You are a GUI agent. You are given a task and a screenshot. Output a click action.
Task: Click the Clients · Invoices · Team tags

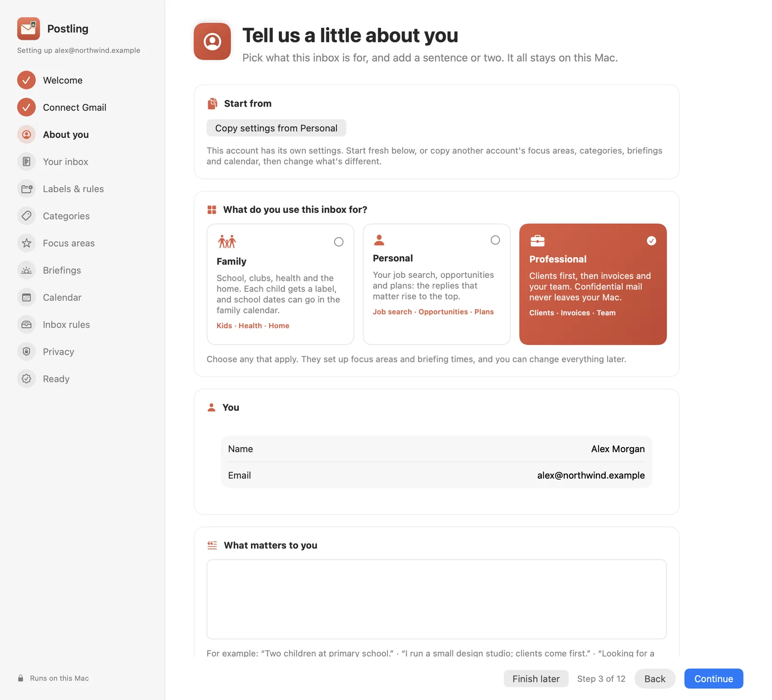pyautogui.click(x=572, y=313)
